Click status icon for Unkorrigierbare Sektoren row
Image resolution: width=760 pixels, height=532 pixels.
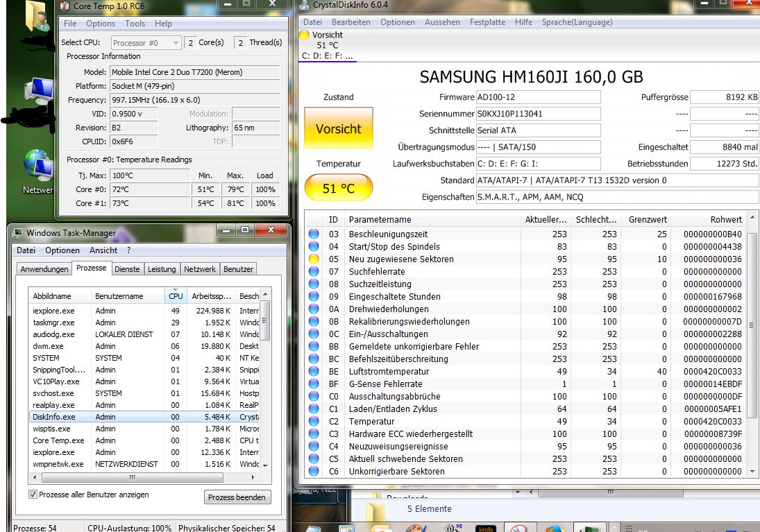pyautogui.click(x=314, y=472)
